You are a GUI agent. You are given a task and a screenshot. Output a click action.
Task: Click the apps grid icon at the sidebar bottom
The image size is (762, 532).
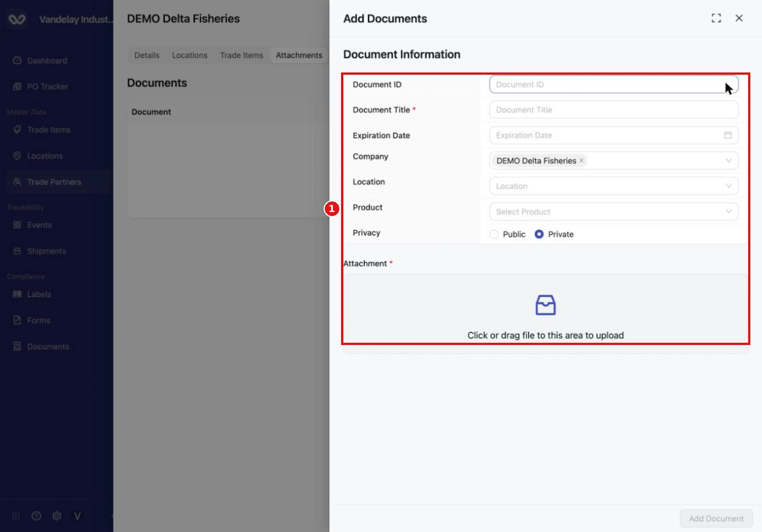coord(16,516)
